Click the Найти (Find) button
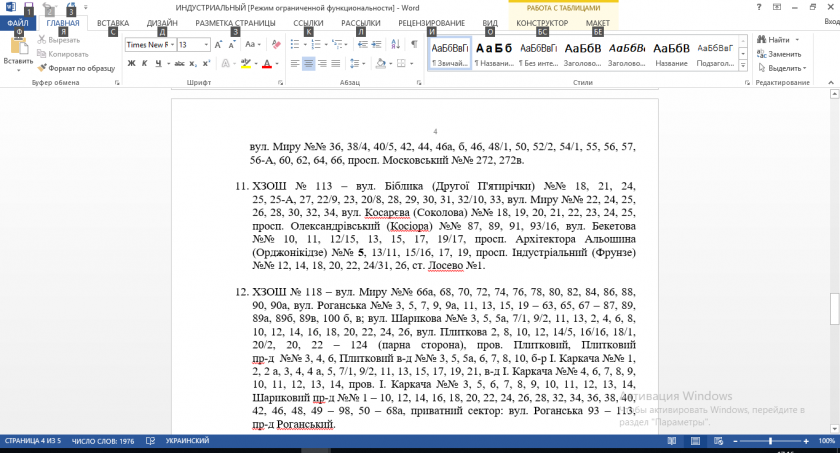Image resolution: width=840 pixels, height=453 pixels. tap(779, 40)
